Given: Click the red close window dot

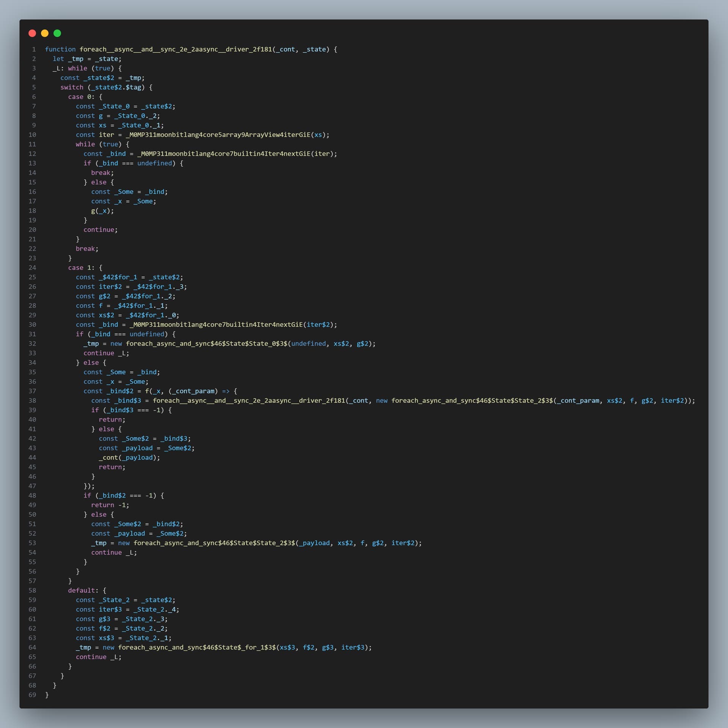Looking at the screenshot, I should point(32,33).
